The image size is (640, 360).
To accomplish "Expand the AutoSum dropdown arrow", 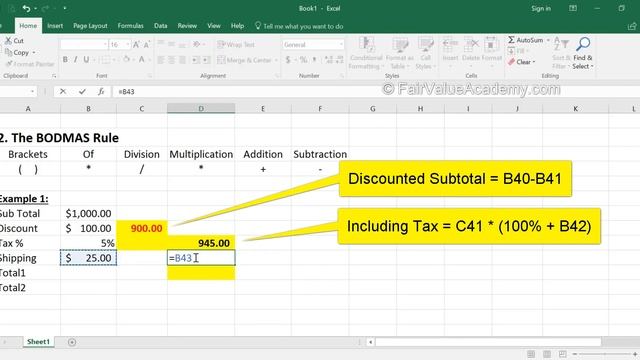I will [548, 40].
